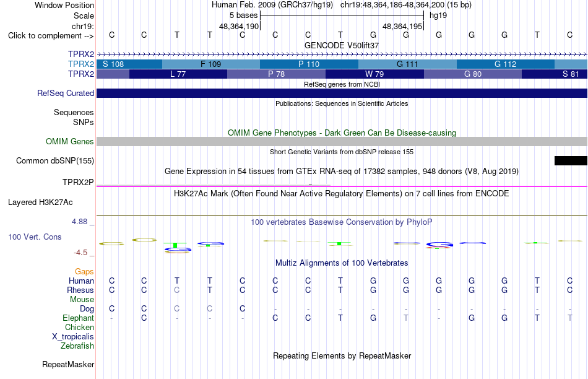
Task: Select the F 109 codon block
Action: (210, 64)
